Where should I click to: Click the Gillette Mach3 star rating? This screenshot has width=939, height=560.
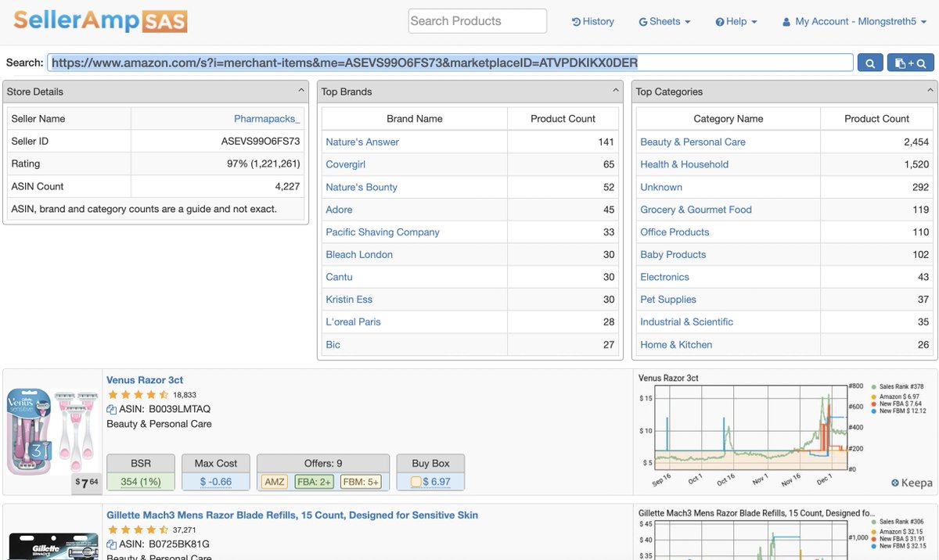138,530
